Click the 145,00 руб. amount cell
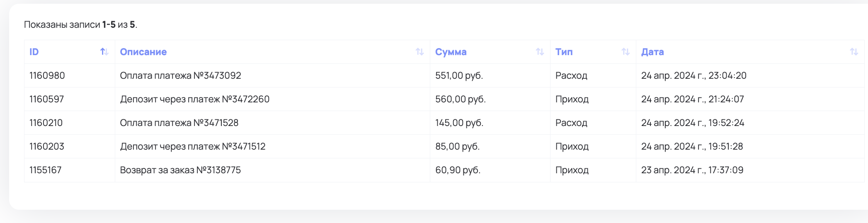 [459, 123]
